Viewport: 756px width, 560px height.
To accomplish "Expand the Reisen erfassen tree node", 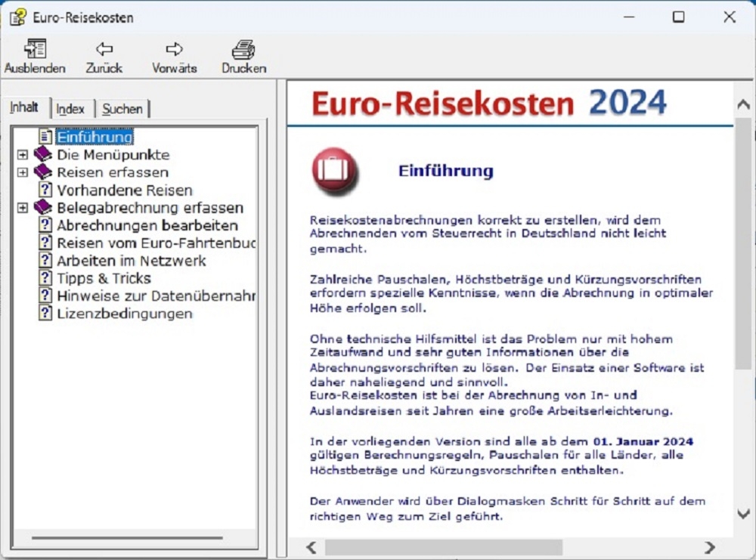I will [22, 172].
